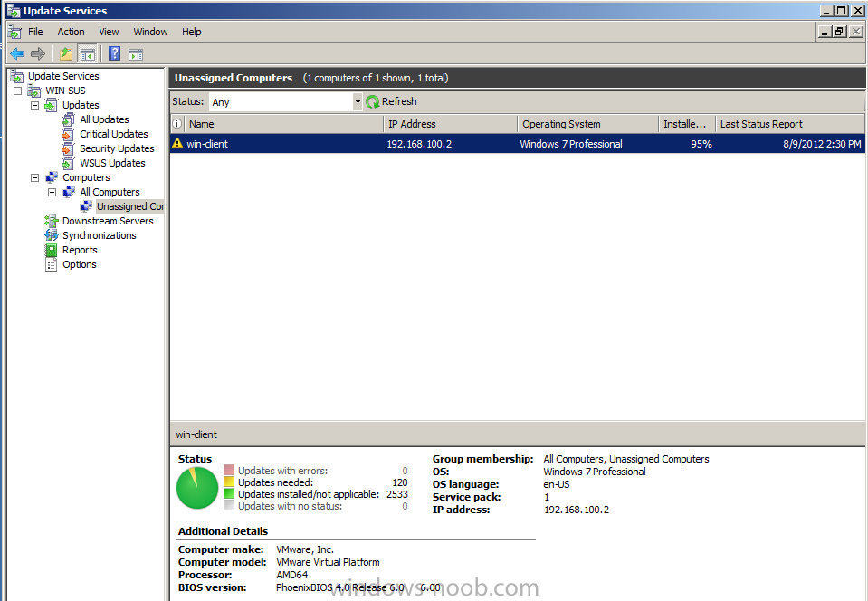Click the red Updates with errors swatch

tap(229, 471)
